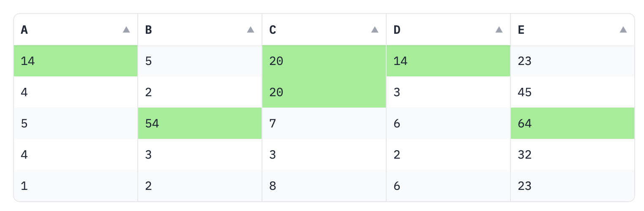Select the column A header label

[25, 30]
